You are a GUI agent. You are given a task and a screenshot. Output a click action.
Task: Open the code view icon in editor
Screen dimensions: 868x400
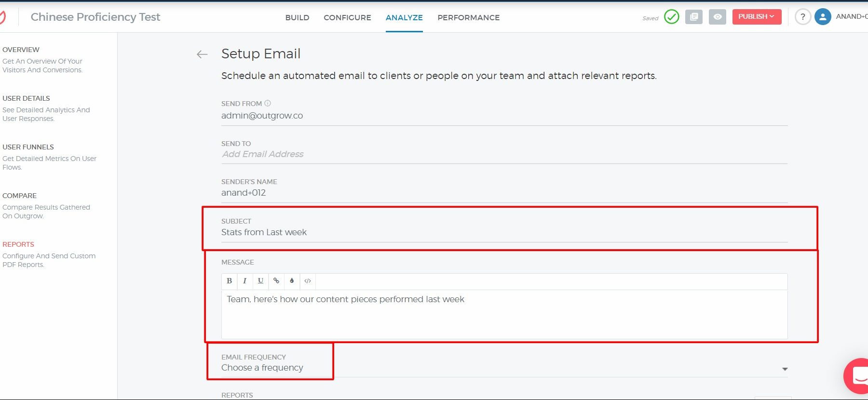pos(308,281)
